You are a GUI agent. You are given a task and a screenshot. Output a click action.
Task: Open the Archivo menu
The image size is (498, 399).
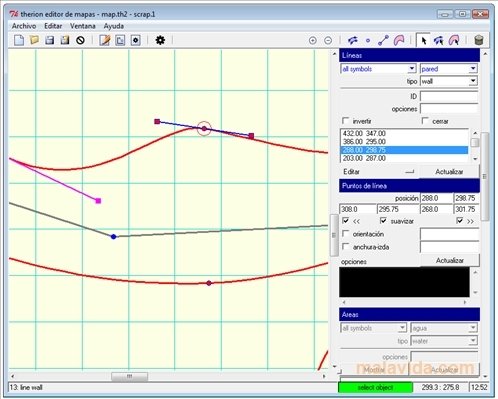[x=24, y=26]
